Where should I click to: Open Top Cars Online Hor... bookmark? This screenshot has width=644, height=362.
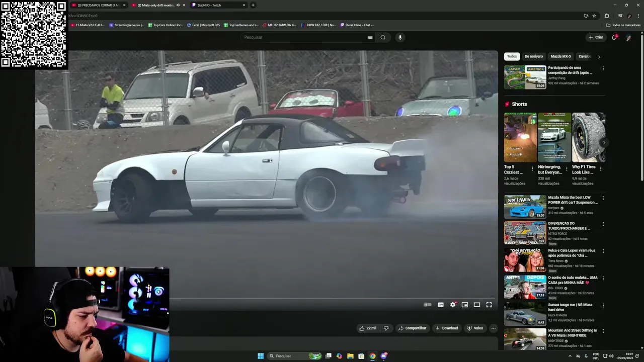(166, 25)
